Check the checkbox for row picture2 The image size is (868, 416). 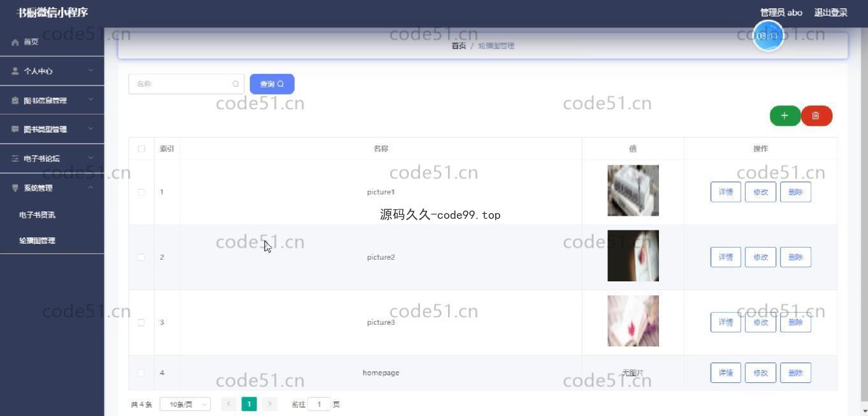click(x=141, y=257)
